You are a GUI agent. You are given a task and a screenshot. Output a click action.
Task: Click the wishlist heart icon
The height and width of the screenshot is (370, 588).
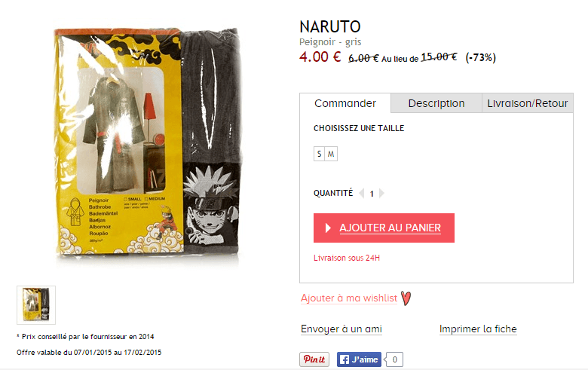point(406,298)
